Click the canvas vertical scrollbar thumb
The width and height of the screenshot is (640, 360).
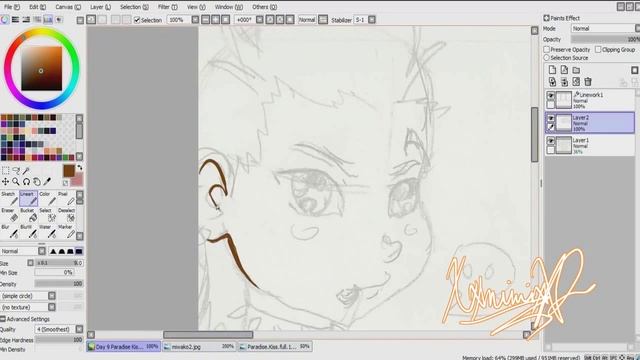pyautogui.click(x=534, y=135)
